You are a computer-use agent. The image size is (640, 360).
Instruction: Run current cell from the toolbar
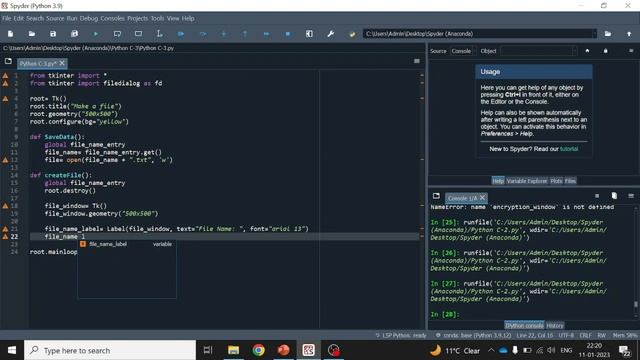click(x=117, y=34)
